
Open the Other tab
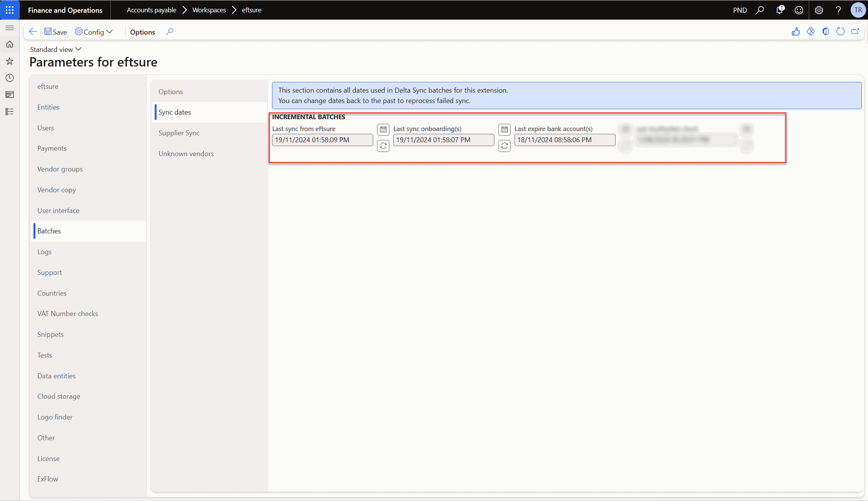point(88,438)
